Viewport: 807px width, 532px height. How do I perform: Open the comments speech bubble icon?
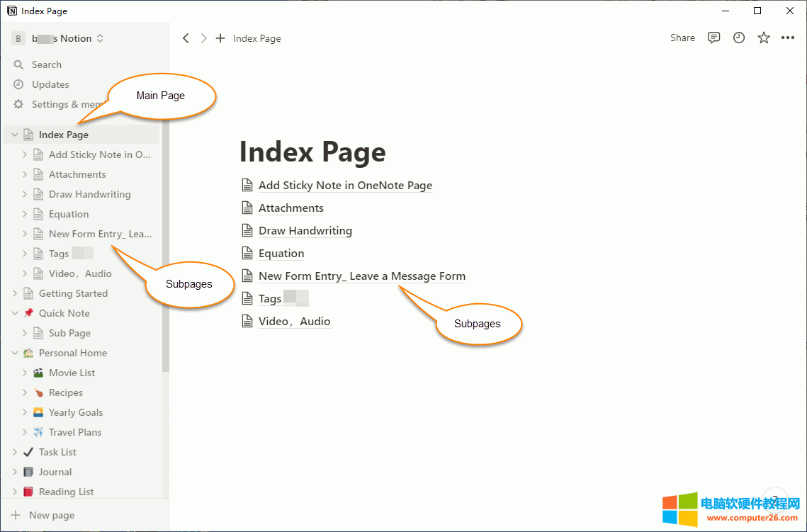[x=714, y=38]
